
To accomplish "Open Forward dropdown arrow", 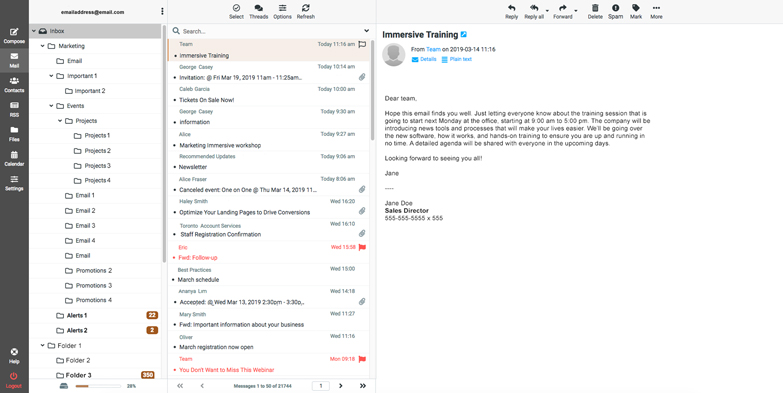I will [576, 10].
